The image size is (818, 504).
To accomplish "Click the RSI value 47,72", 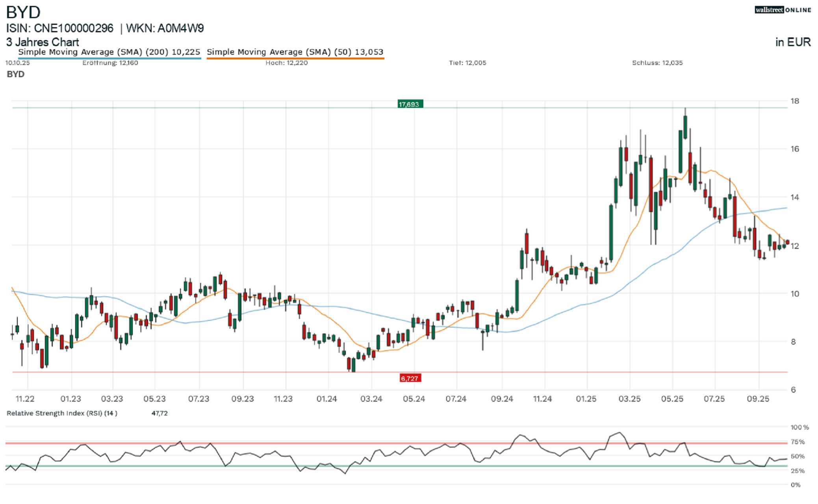I will point(160,413).
